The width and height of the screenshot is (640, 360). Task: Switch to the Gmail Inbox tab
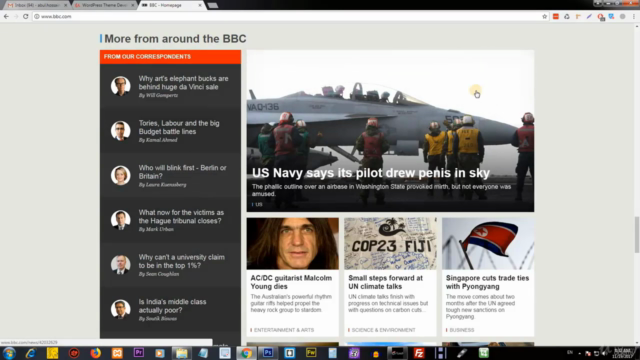[x=36, y=5]
